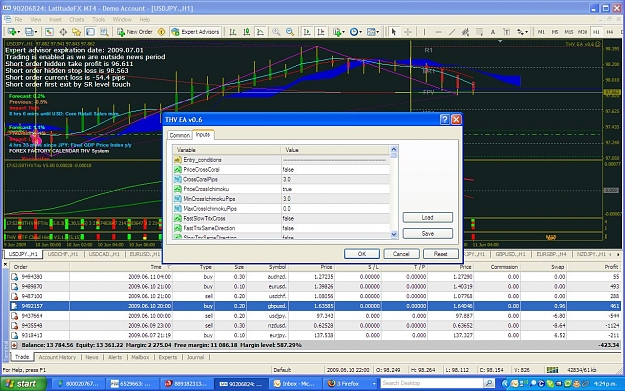Select the horizontal line tool
This screenshot has width=625, height=391.
438,32
